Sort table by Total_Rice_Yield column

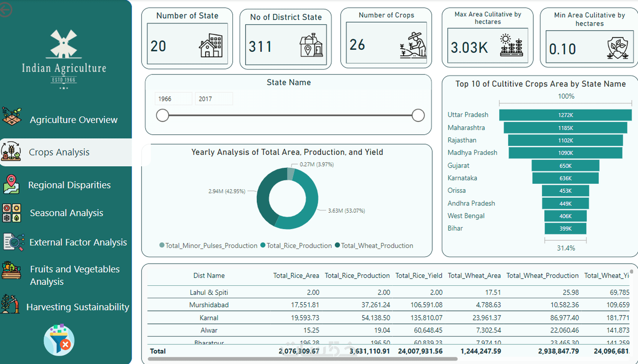click(x=419, y=276)
